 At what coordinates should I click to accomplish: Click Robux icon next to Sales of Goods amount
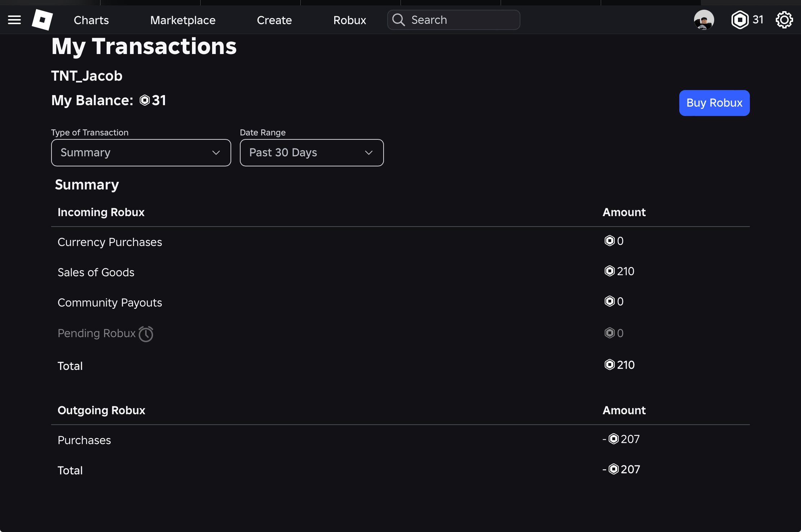click(x=609, y=271)
